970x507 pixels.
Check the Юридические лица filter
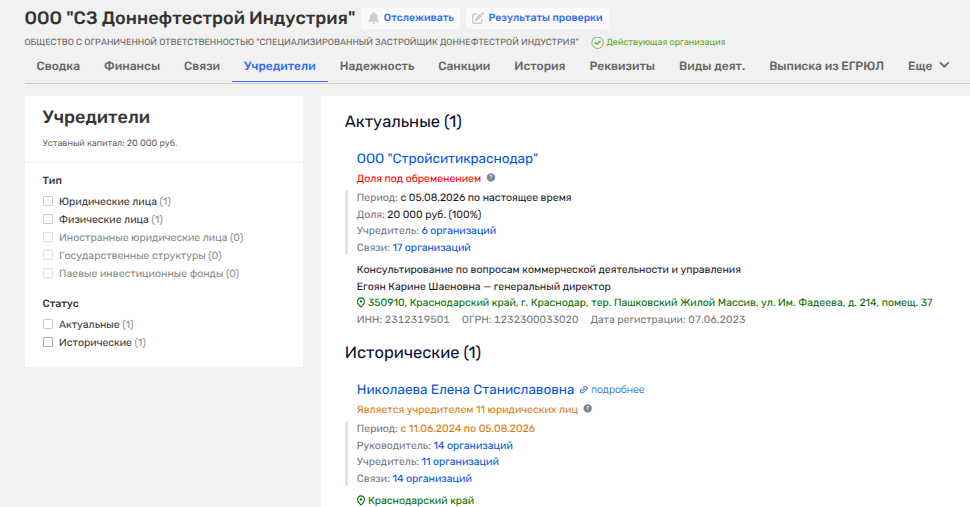(48, 201)
